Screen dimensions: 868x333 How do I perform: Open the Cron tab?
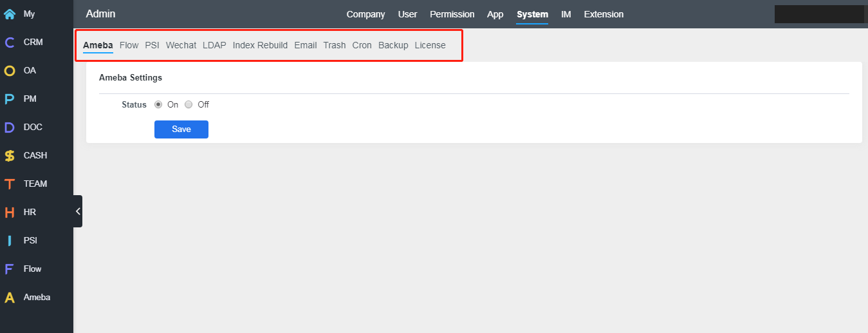point(362,45)
